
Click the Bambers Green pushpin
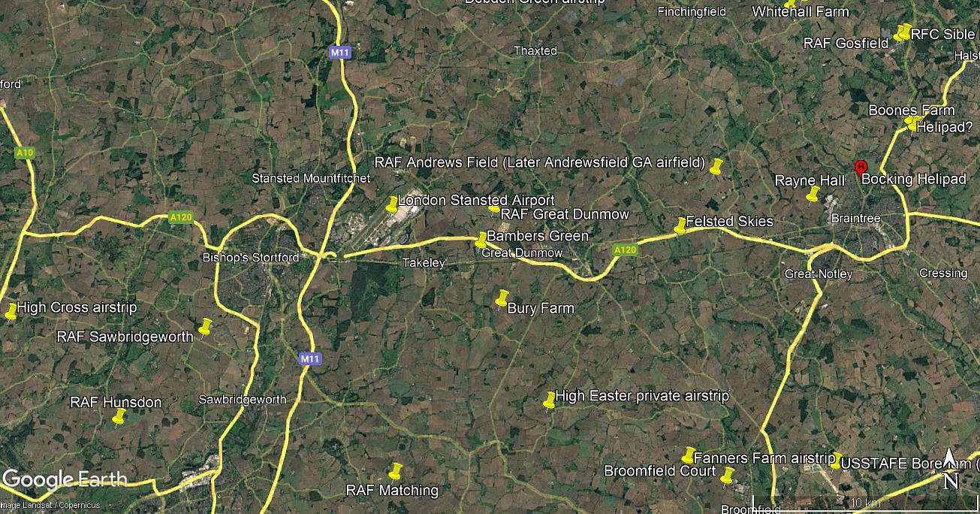[481, 240]
